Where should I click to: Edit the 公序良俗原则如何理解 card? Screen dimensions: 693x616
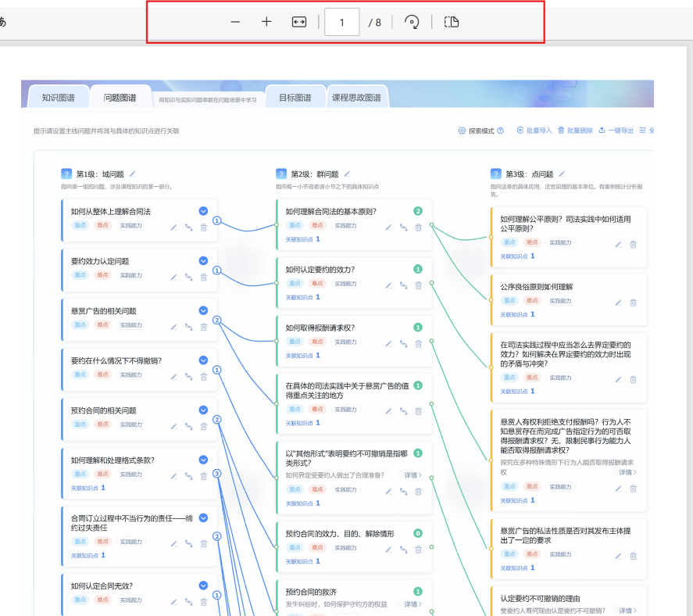coord(619,303)
